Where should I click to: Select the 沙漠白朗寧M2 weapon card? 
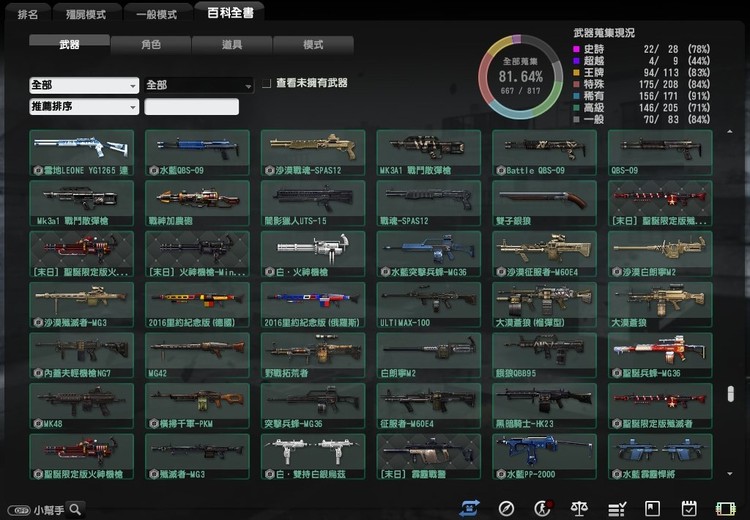[660, 254]
